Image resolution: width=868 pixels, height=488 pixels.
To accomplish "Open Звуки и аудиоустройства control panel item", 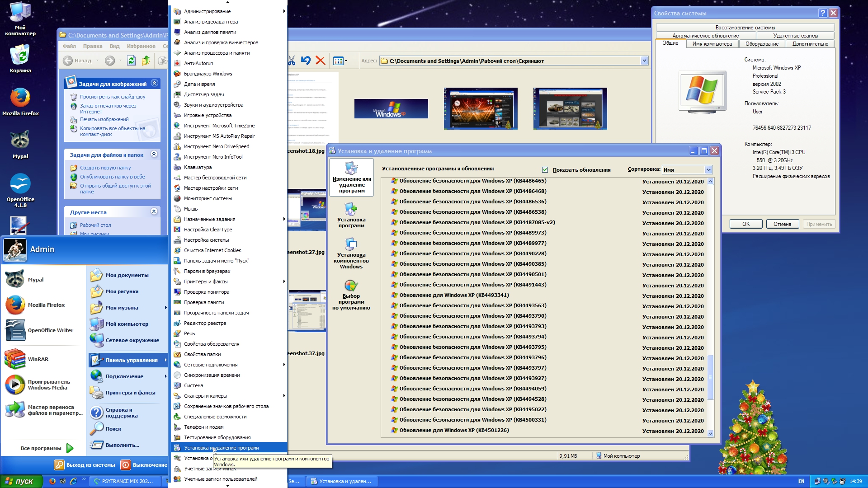I will click(x=213, y=105).
